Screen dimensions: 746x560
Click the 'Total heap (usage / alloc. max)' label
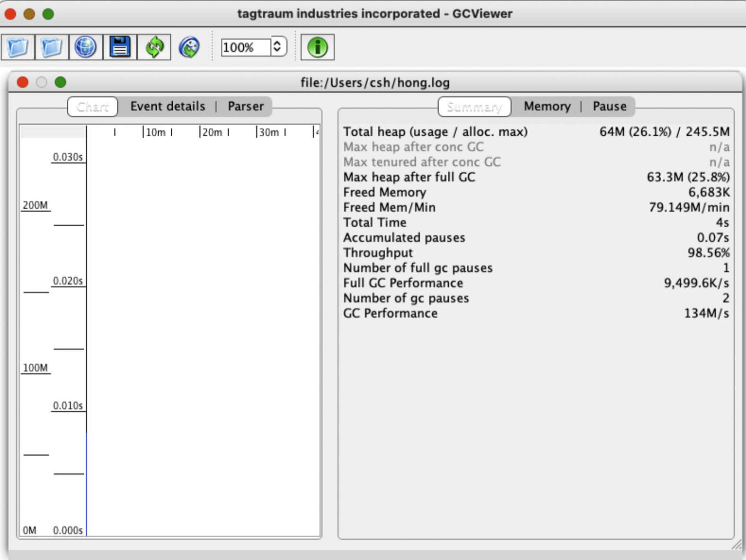[x=435, y=132]
